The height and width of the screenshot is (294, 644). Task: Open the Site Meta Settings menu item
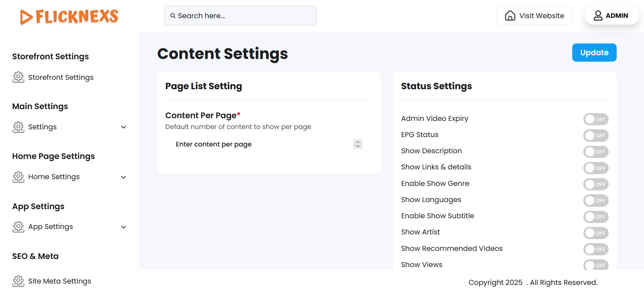(60, 281)
